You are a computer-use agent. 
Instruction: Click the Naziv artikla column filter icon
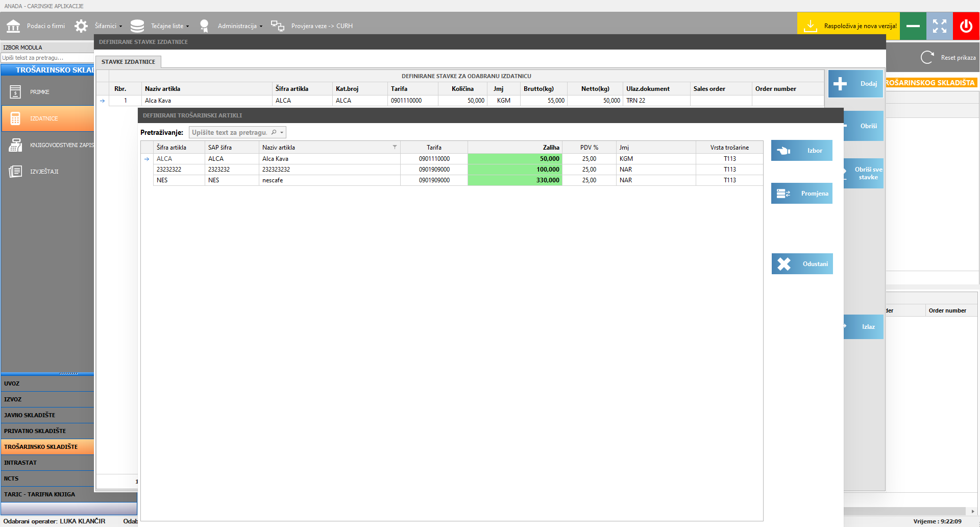point(395,147)
